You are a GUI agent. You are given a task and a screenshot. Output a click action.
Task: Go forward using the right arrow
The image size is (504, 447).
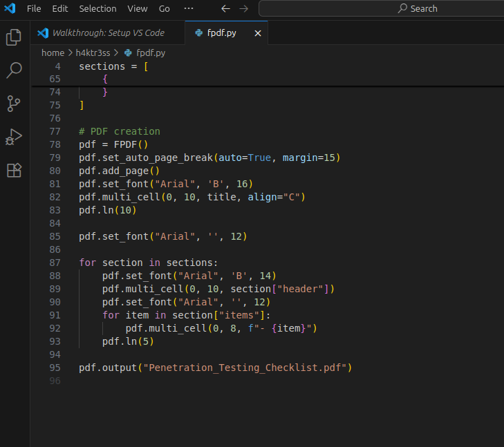(243, 9)
